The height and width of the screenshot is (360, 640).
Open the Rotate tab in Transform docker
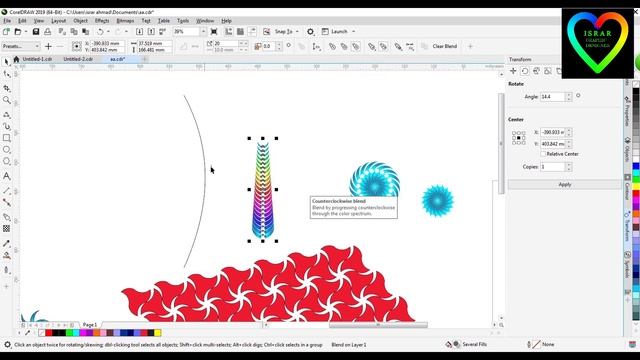point(525,71)
